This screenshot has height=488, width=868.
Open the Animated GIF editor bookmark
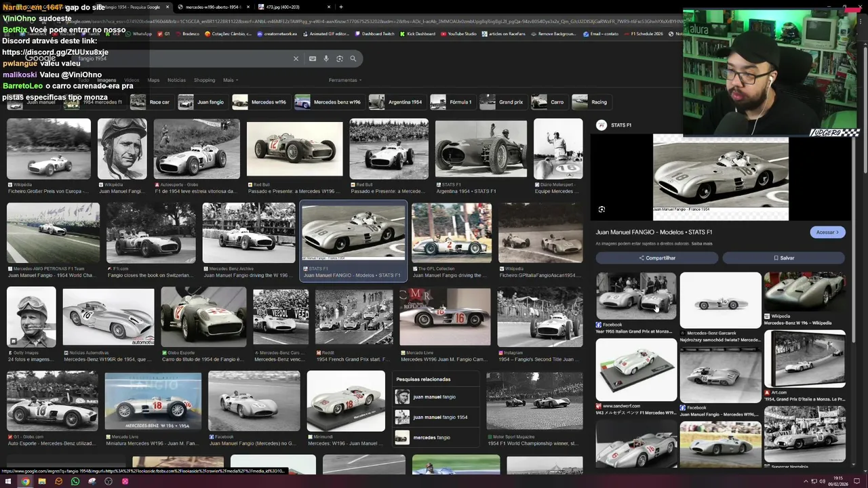pyautogui.click(x=325, y=34)
